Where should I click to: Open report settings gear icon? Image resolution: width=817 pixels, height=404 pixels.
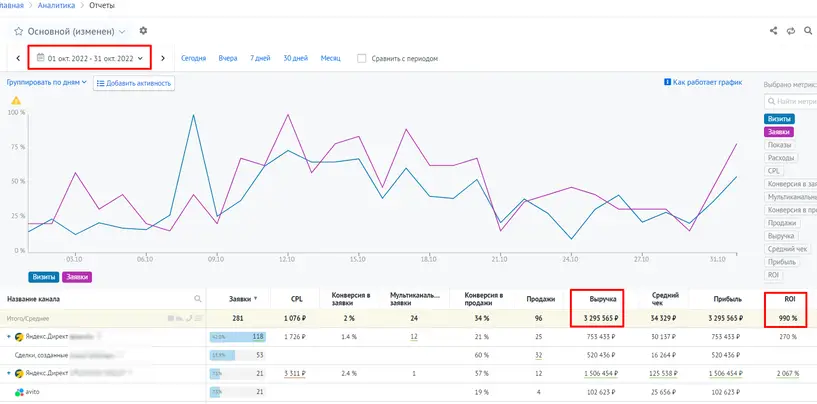click(x=143, y=31)
